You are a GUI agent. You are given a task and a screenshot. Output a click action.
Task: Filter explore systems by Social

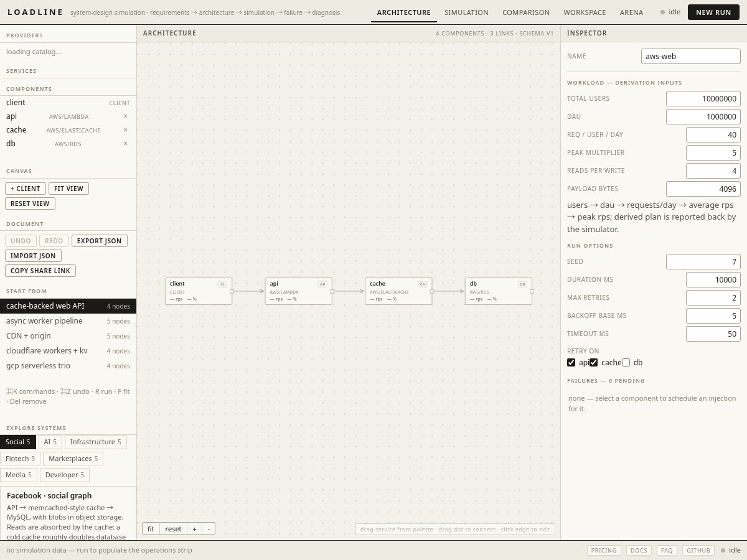coord(18,442)
